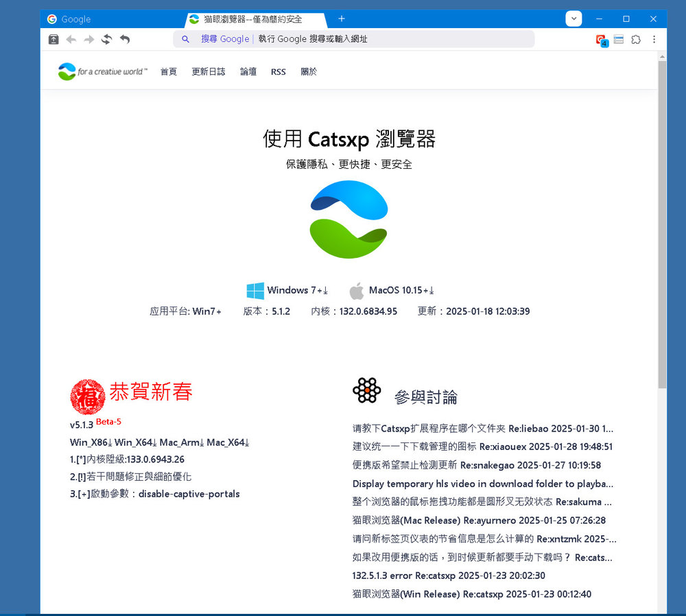This screenshot has height=616, width=686.
Task: Click the 应用平台: Win7+ text
Action: (x=185, y=311)
